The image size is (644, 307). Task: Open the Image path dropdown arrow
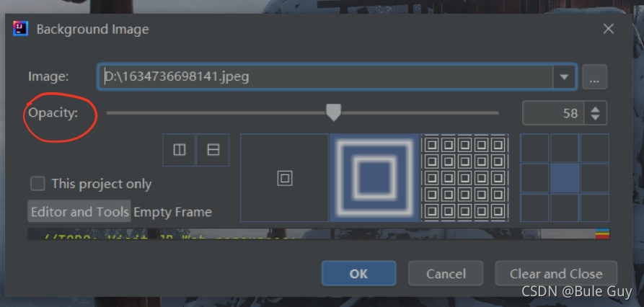(564, 76)
